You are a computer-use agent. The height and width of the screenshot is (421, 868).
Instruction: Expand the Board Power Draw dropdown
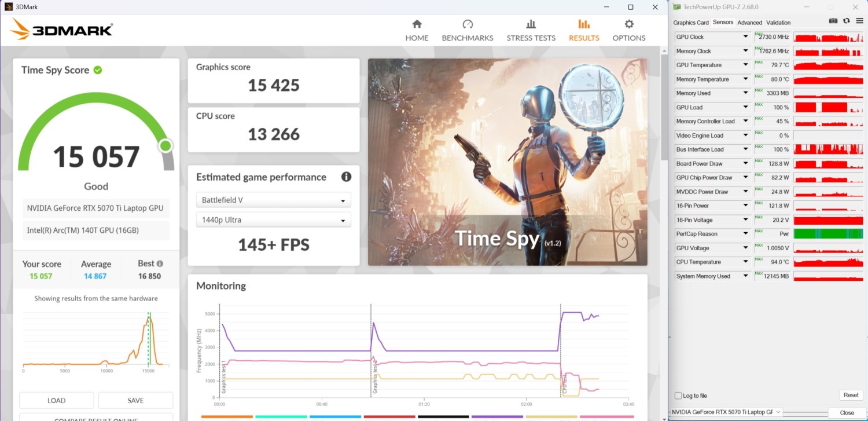click(x=746, y=164)
